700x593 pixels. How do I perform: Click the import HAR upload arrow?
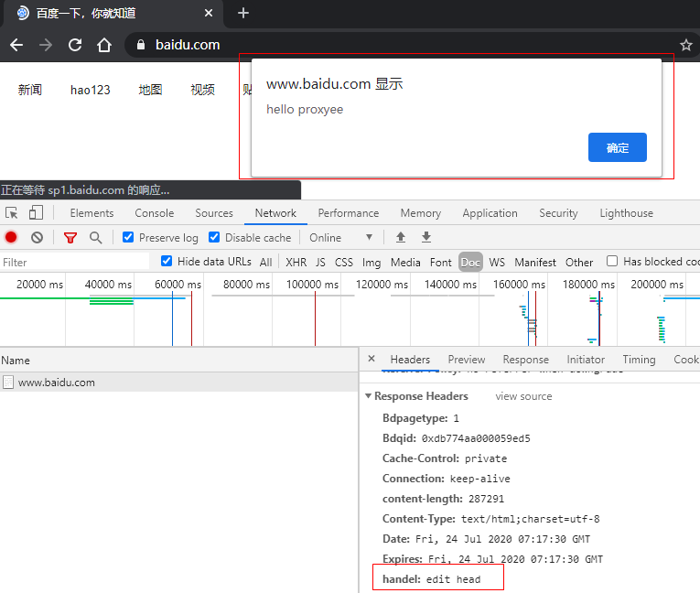tap(400, 237)
